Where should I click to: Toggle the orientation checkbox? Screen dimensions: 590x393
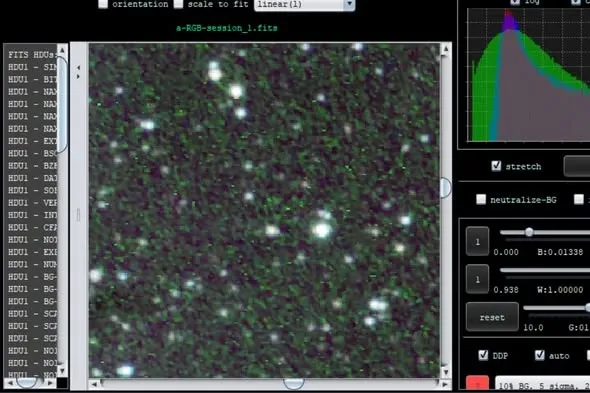pyautogui.click(x=103, y=4)
